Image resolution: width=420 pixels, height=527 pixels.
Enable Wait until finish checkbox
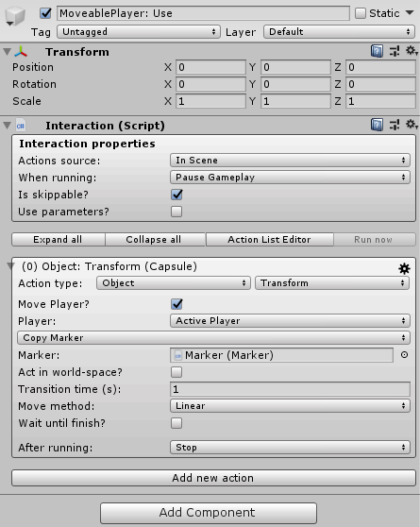pos(176,423)
